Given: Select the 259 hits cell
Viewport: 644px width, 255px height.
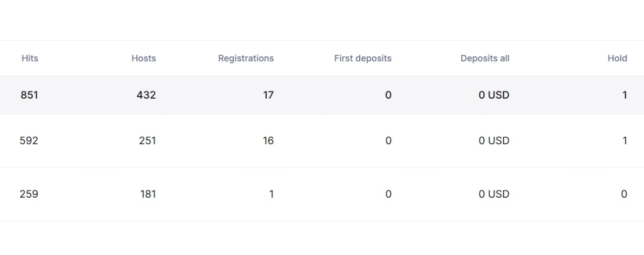Looking at the screenshot, I should pyautogui.click(x=29, y=194).
